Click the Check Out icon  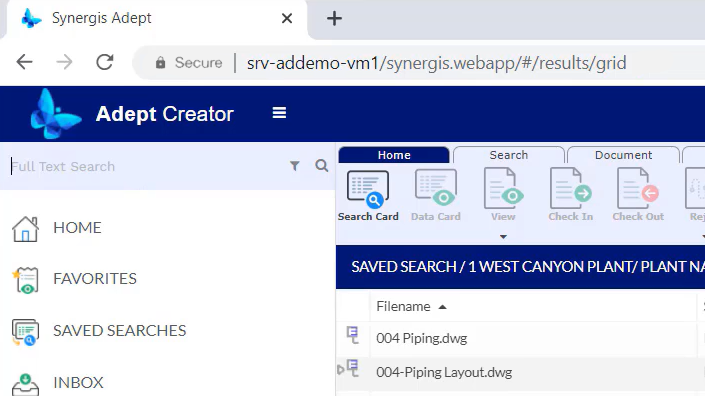638,189
